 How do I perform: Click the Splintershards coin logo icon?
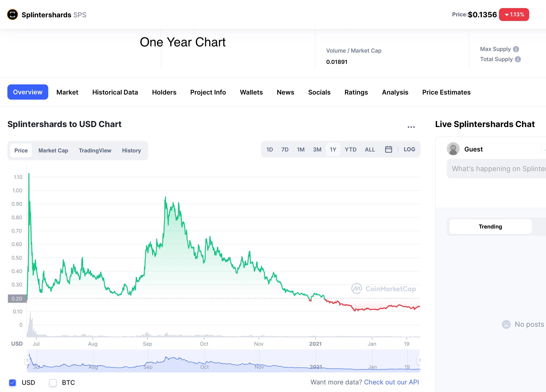[12, 15]
